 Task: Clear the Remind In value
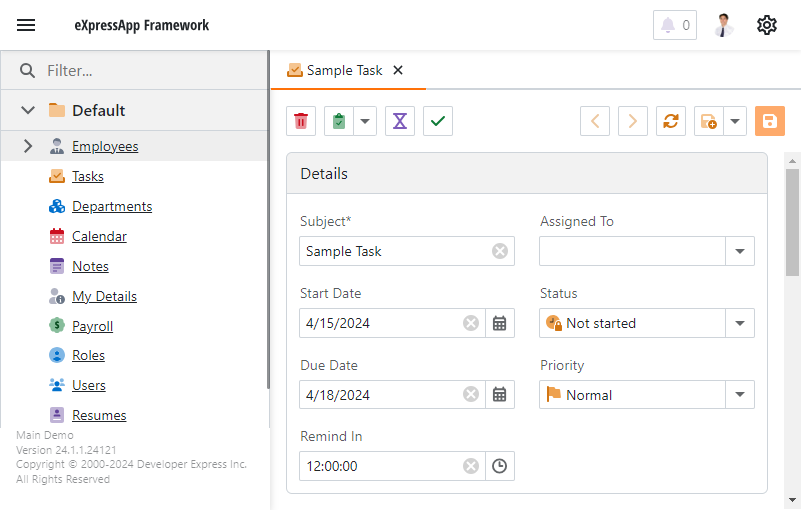470,466
